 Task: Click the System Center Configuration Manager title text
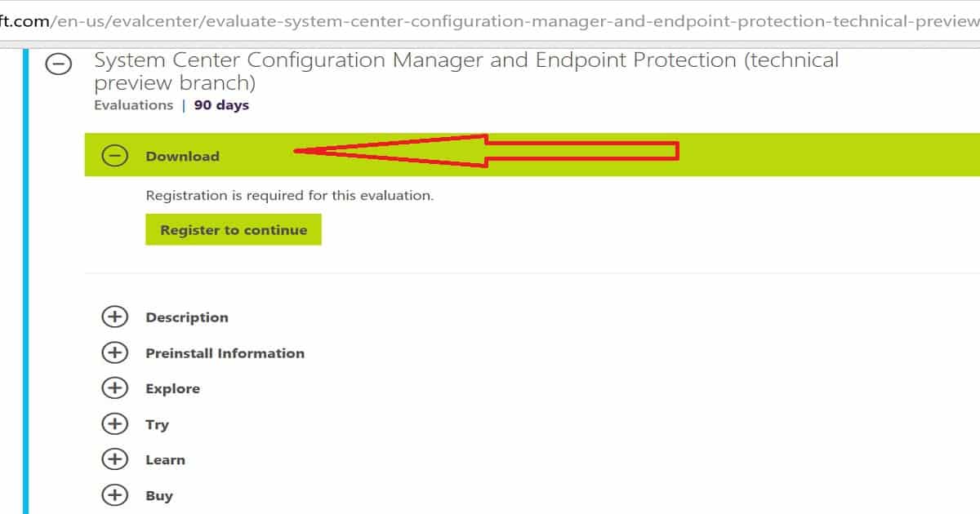click(466, 71)
